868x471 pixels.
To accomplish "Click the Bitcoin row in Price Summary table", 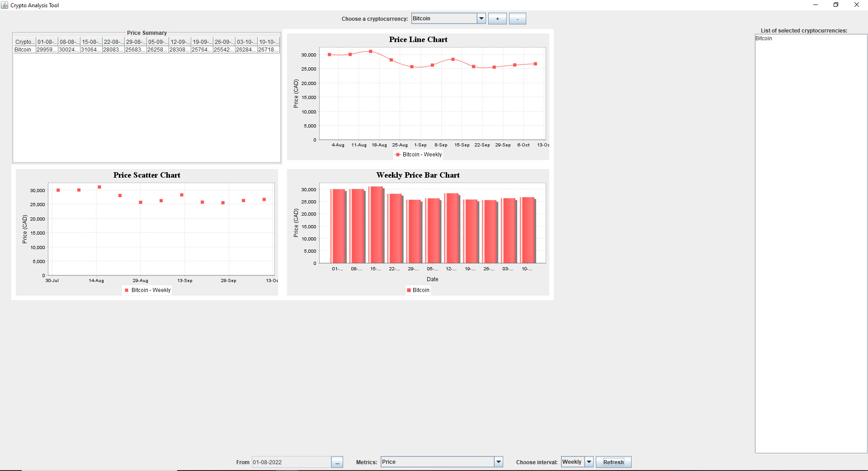I will [23, 50].
